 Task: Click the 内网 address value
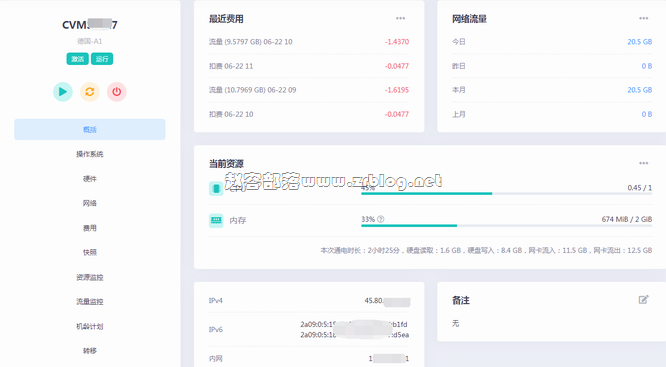pos(389,359)
